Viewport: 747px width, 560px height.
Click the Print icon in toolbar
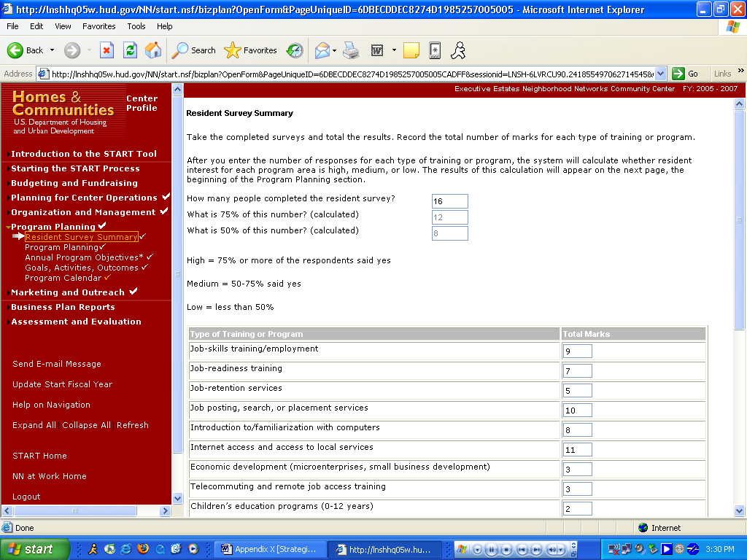(x=351, y=50)
